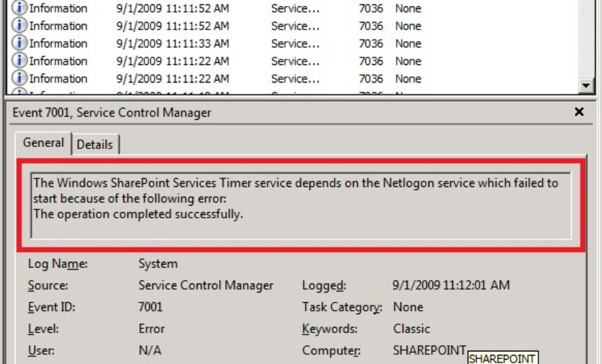Image resolution: width=602 pixels, height=364 pixels.
Task: Click the info icon of the first 11:11:22 row
Action: tap(20, 61)
